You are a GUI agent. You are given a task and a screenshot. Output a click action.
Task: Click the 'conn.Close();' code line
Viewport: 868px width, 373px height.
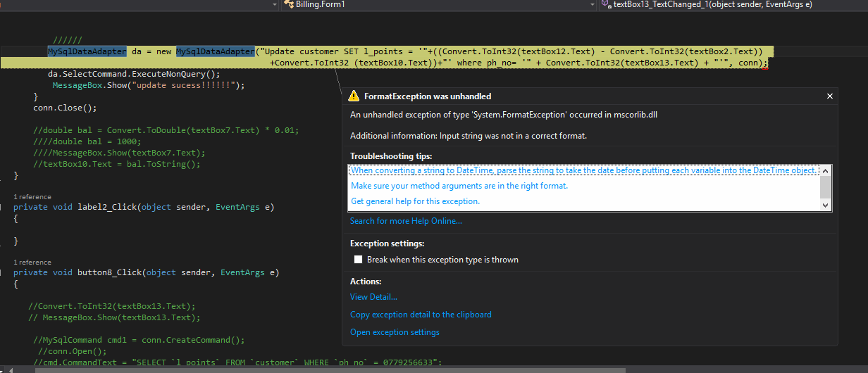tap(65, 108)
